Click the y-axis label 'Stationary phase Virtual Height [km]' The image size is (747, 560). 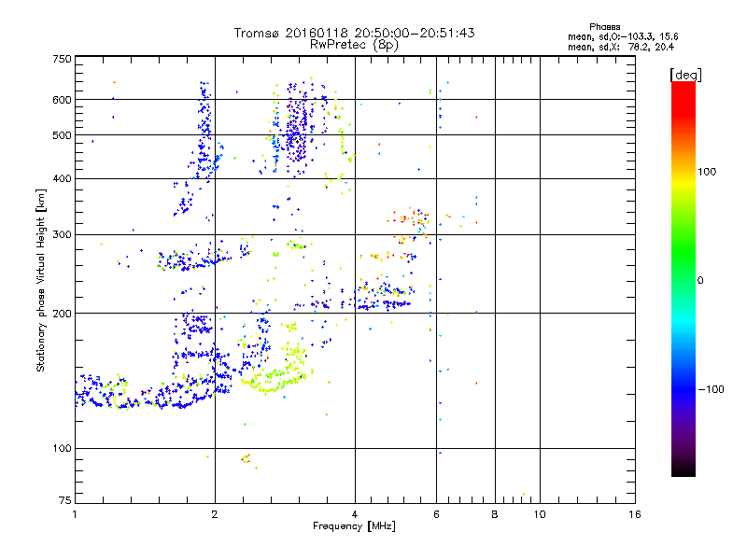40,280
